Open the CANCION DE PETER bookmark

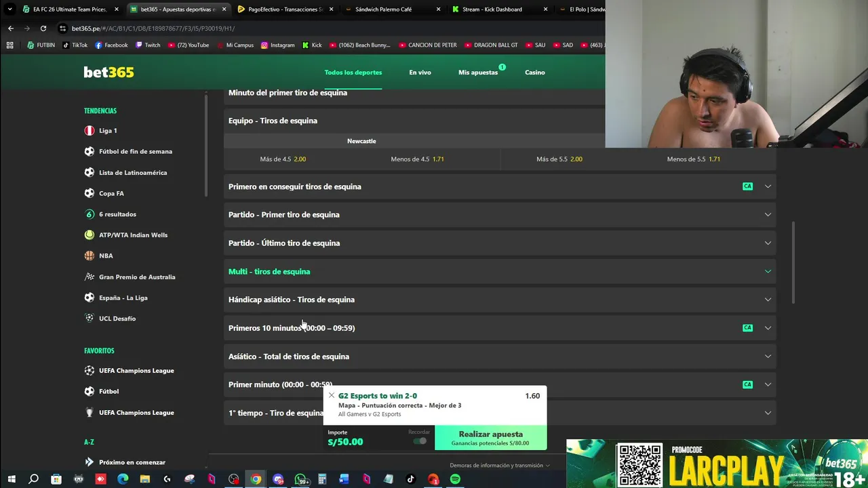point(428,45)
